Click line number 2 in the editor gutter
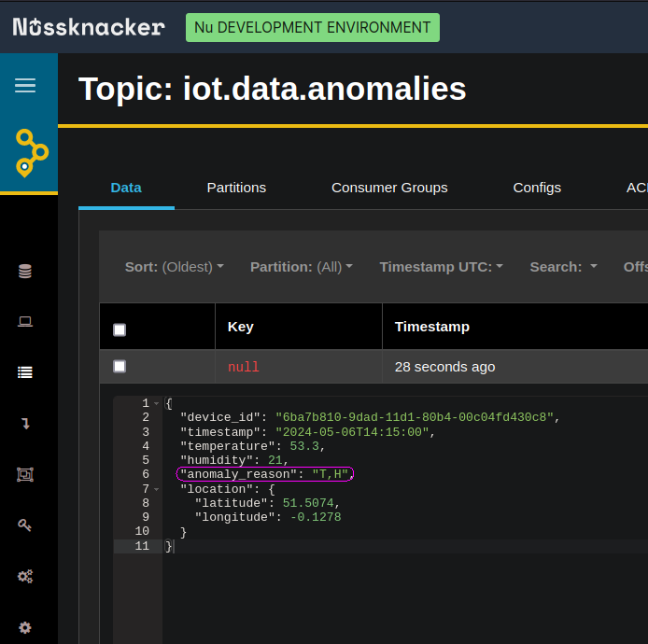Image resolution: width=648 pixels, height=644 pixels. [x=146, y=417]
